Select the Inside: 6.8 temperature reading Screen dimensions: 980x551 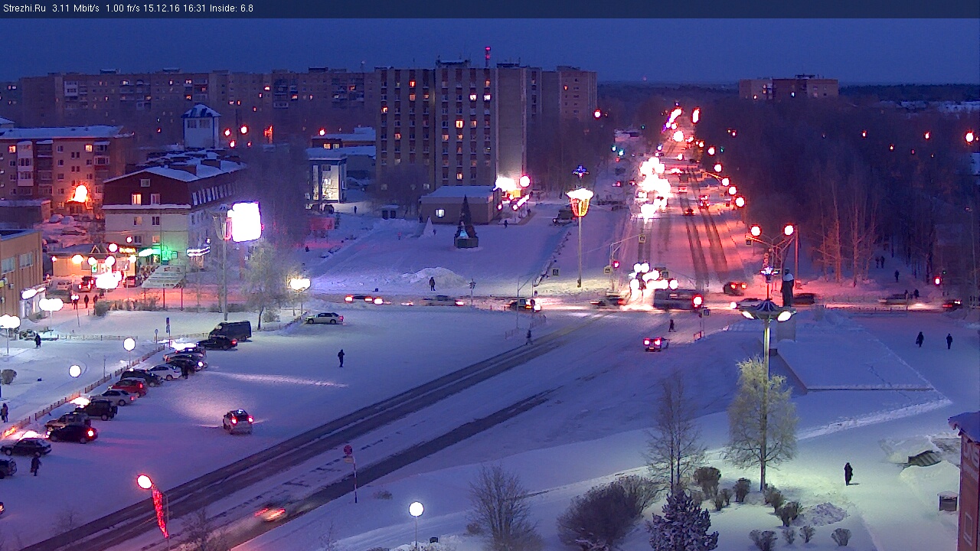pyautogui.click(x=232, y=8)
